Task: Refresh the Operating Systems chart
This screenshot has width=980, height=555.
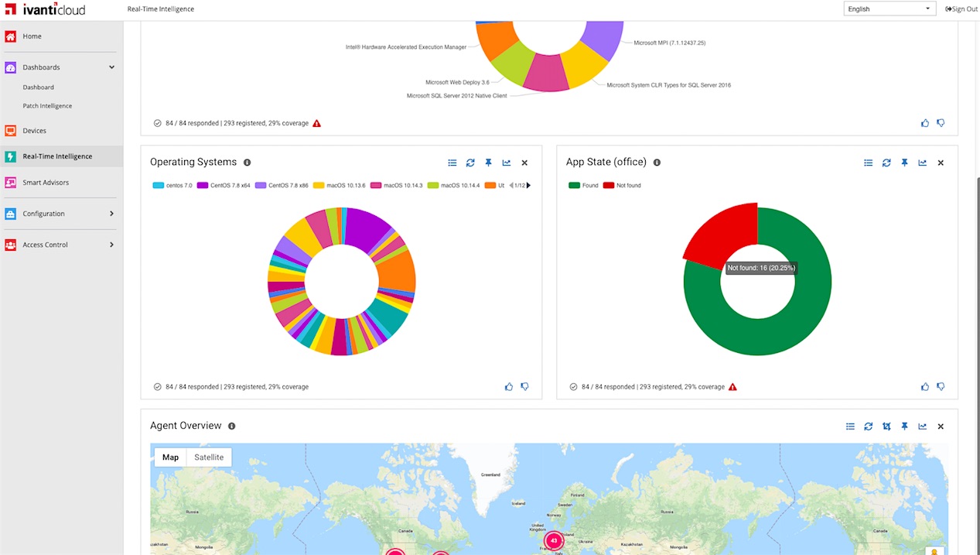Action: pos(470,163)
